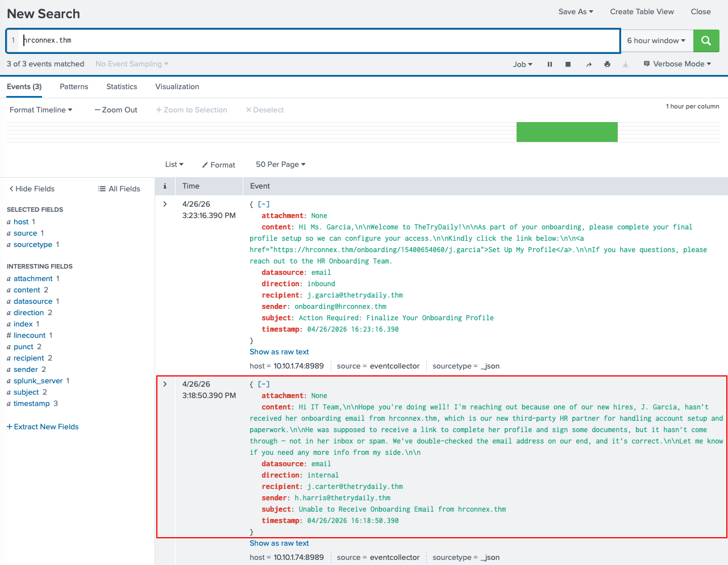The width and height of the screenshot is (728, 565).
Task: Run search with the green magnifier button
Action: (x=706, y=40)
